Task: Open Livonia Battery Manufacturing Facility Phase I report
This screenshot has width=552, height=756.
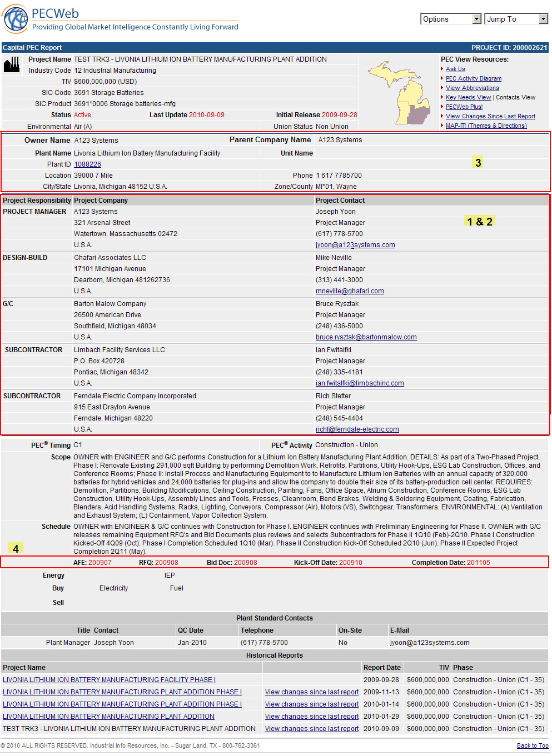Action: click(109, 680)
